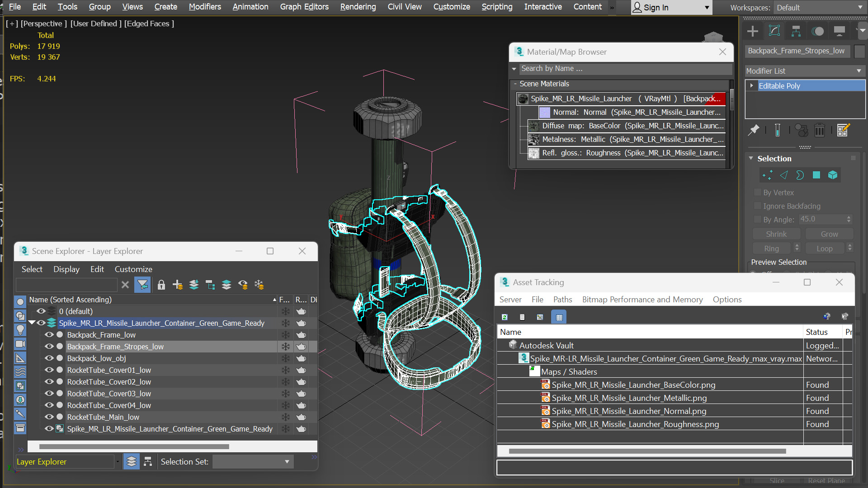Click Display Shapes filter in Scene Explorer sidebar
Viewport: 868px width, 488px height.
pos(20,316)
